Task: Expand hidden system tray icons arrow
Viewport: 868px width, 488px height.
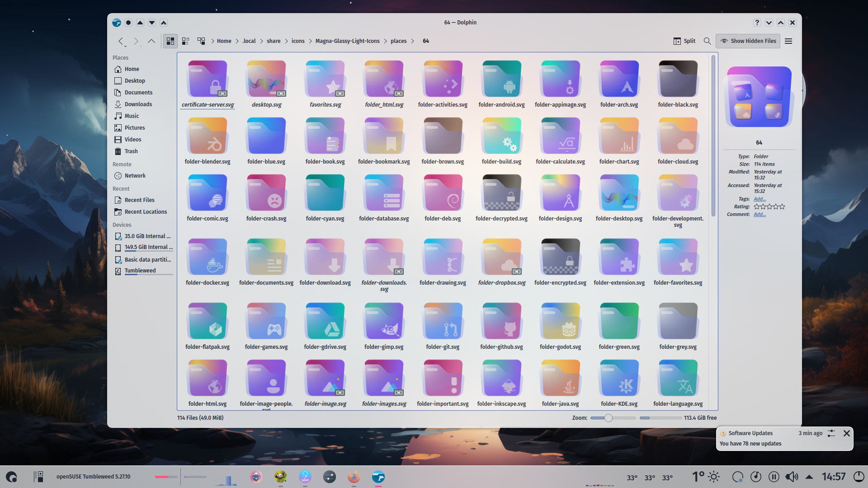Action: click(x=809, y=477)
